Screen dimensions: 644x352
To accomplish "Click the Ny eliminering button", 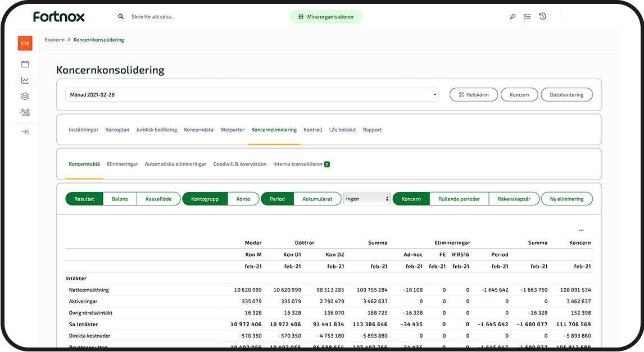I will [x=566, y=199].
